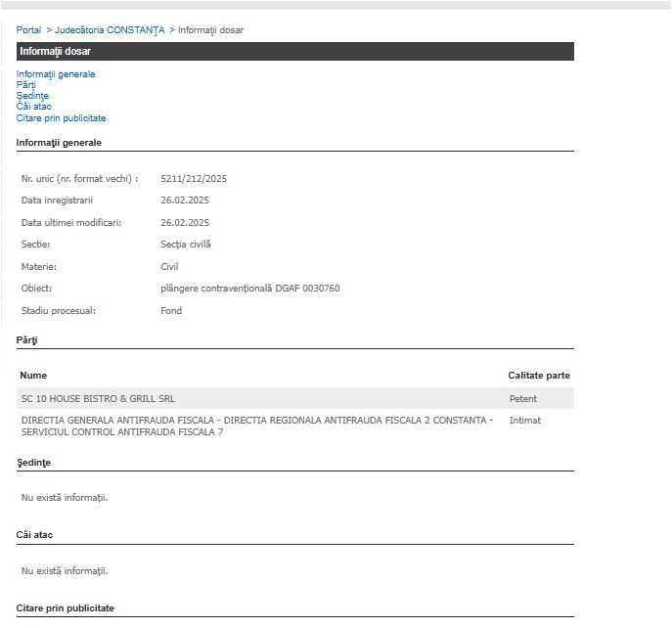Click the 'Obiect:' label
Viewport: 672px width, 628px height.
36,288
